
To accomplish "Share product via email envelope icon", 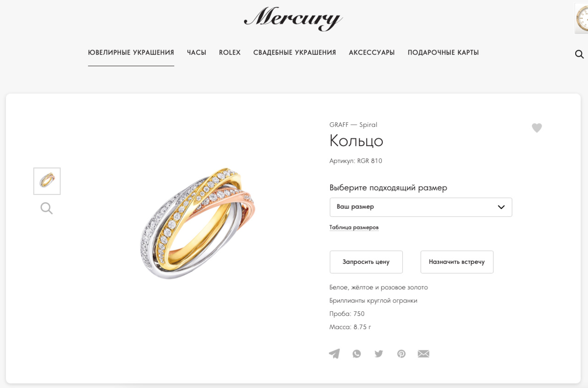I will pyautogui.click(x=424, y=354).
